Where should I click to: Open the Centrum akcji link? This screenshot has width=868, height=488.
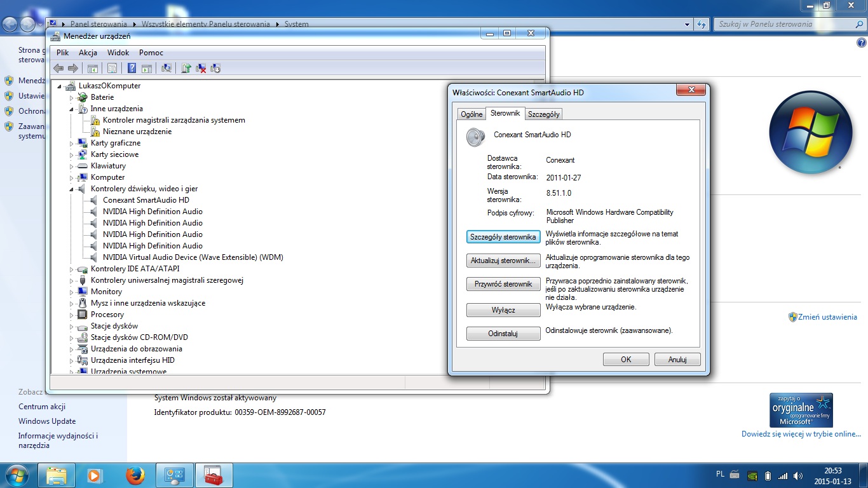(x=42, y=407)
